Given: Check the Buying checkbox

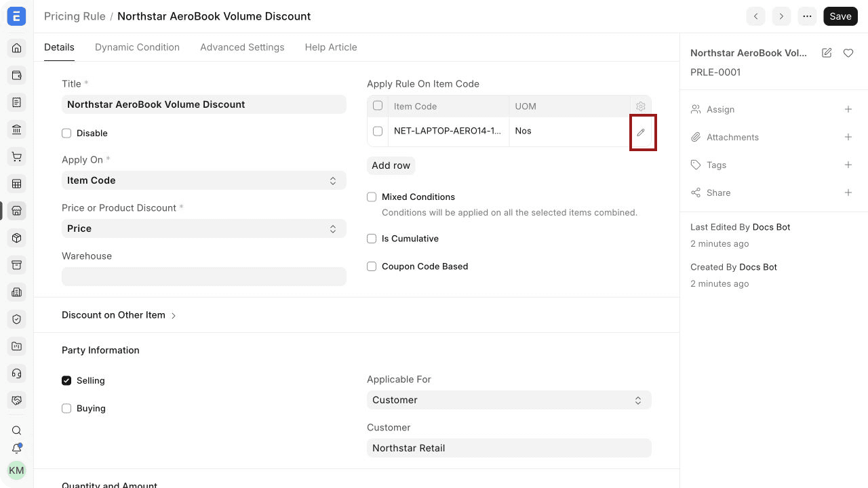Looking at the screenshot, I should click(66, 409).
